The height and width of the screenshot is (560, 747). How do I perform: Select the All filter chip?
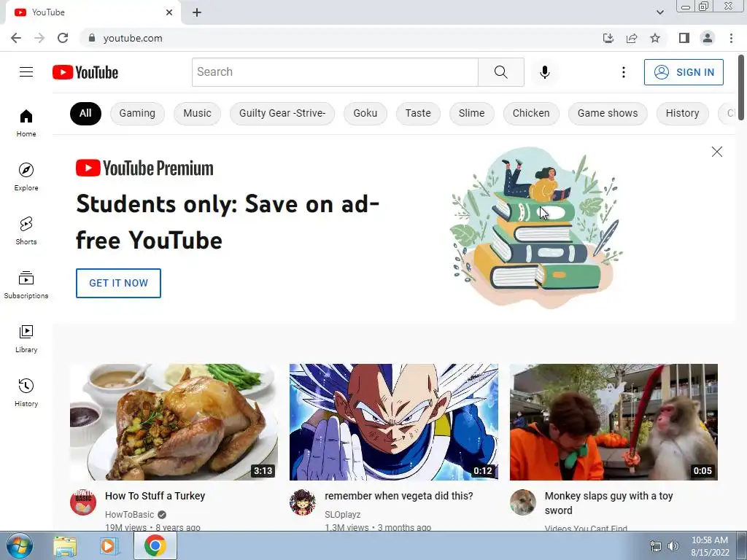[85, 113]
